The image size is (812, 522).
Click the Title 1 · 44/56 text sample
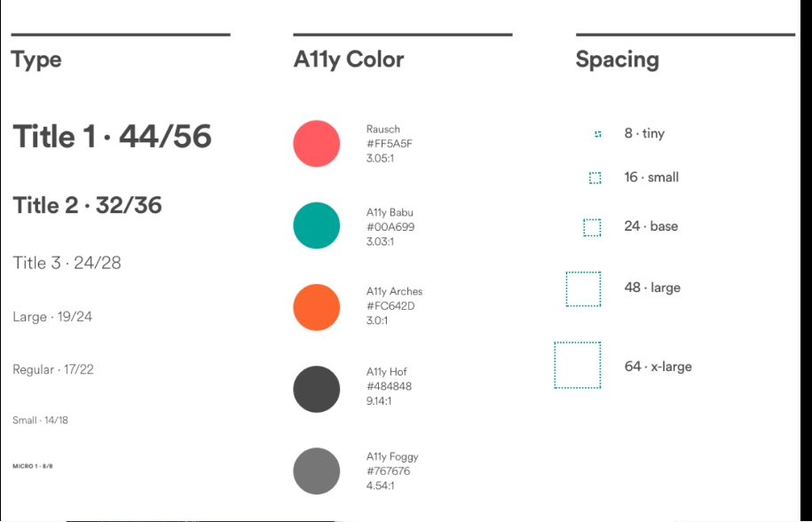113,137
